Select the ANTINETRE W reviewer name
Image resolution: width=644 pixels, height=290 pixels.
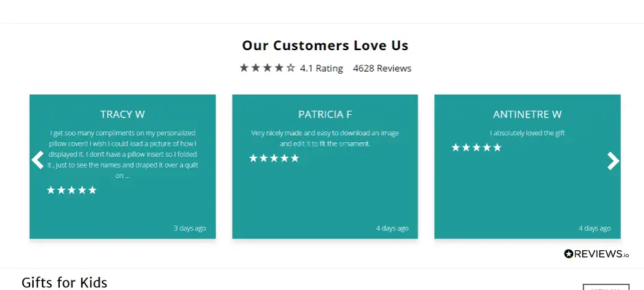pos(527,115)
